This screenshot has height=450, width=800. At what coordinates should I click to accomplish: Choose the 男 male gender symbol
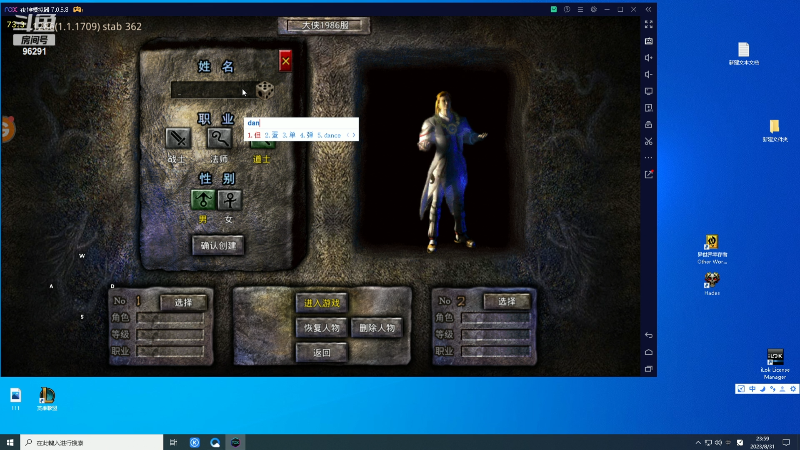[x=203, y=199]
